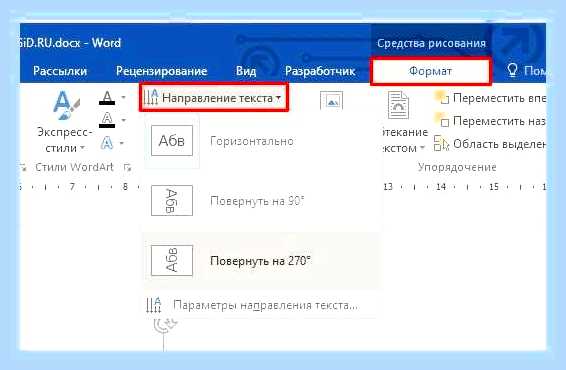The image size is (566, 370).
Task: Click the wrap text (Обтекание текстом) icon
Action: point(398,105)
